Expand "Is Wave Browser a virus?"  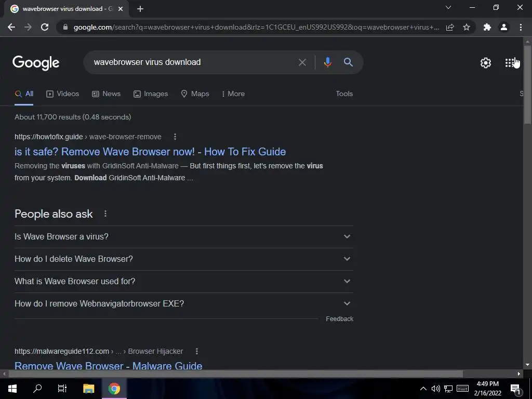(184, 236)
